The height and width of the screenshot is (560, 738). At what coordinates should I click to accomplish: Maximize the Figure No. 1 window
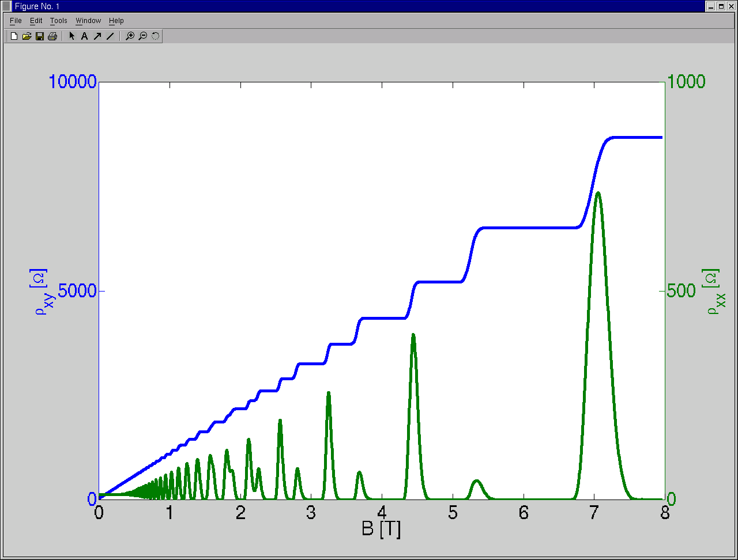point(721,6)
